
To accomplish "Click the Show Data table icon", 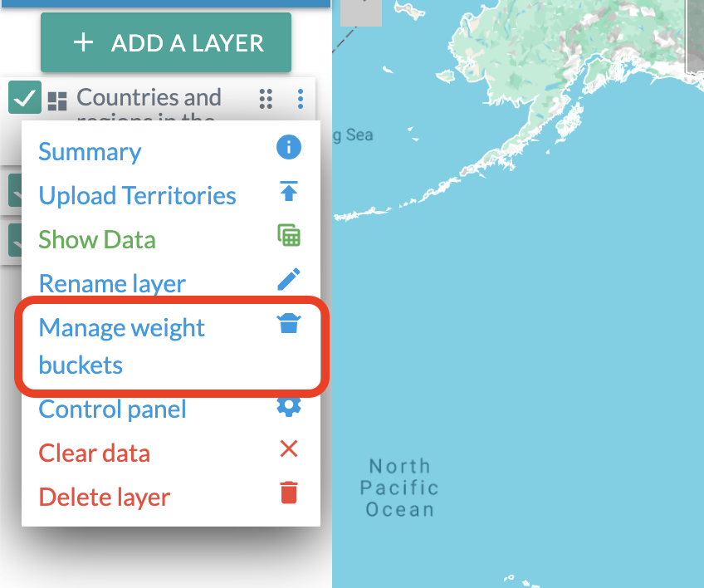I will coord(288,236).
